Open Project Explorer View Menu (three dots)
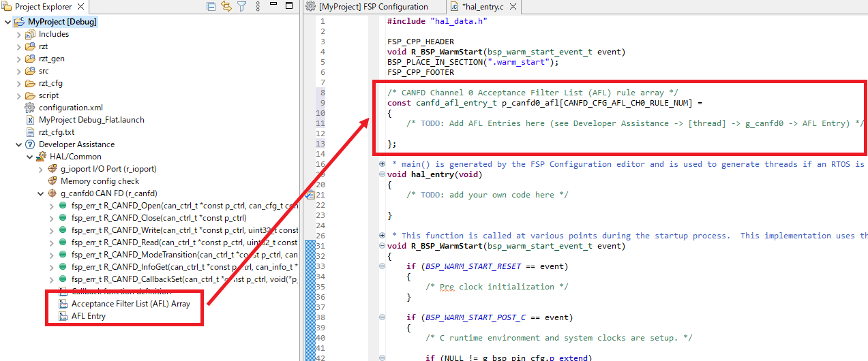Image resolution: width=868 pixels, height=361 pixels. [x=257, y=7]
